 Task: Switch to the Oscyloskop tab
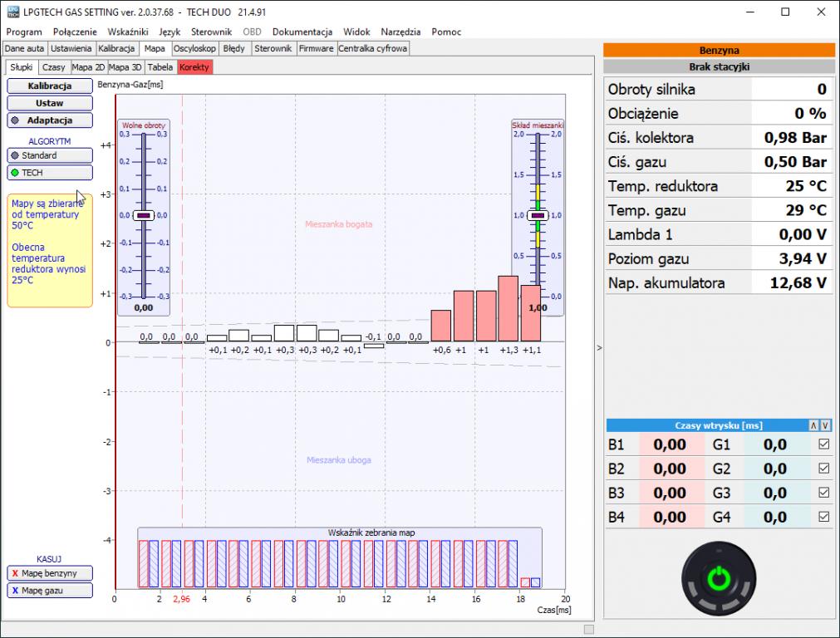pos(194,48)
